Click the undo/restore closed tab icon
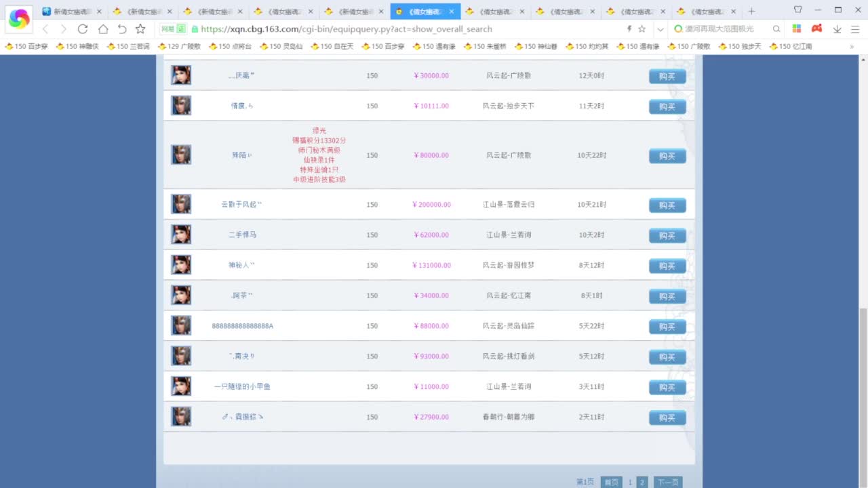Viewport: 868px width, 488px height. coord(122,29)
